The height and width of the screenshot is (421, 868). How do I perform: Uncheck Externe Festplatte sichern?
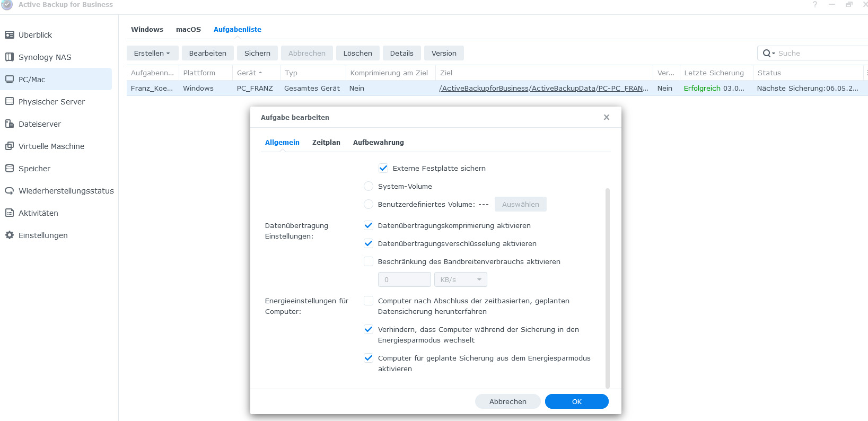pos(383,169)
